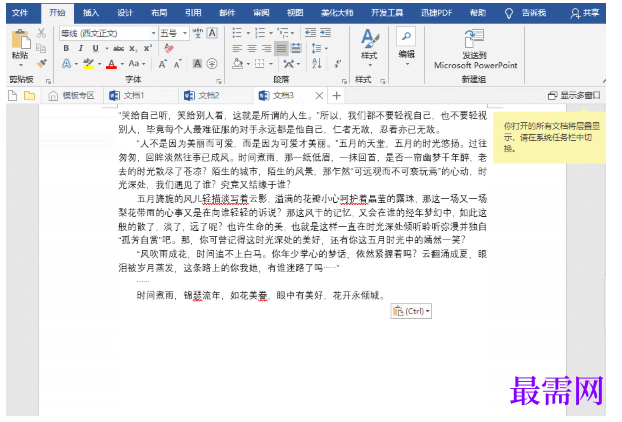Click the Asian layout icon in paragraph group

click(289, 63)
